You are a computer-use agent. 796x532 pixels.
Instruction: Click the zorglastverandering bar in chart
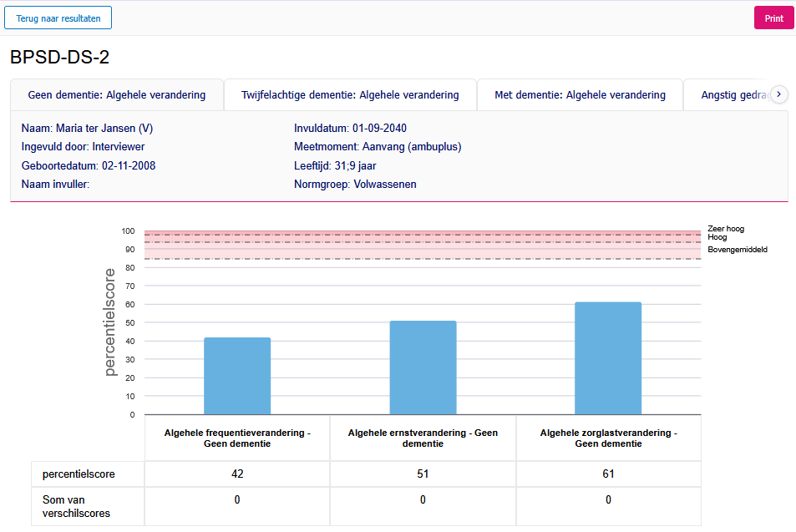tap(608, 358)
